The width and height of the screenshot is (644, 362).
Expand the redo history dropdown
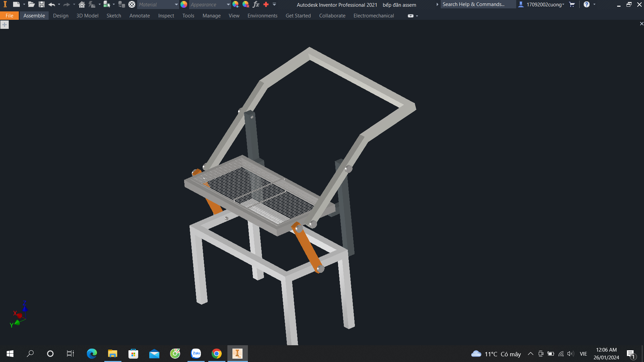click(x=74, y=4)
